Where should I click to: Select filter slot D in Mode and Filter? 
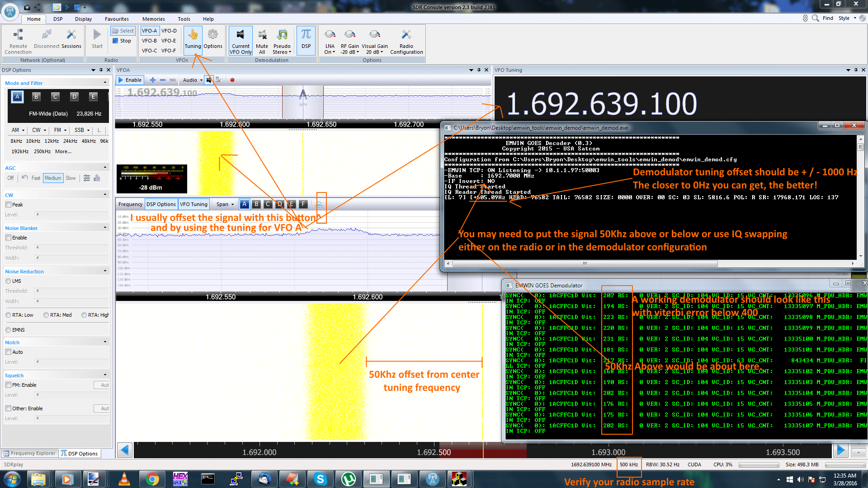(x=74, y=96)
